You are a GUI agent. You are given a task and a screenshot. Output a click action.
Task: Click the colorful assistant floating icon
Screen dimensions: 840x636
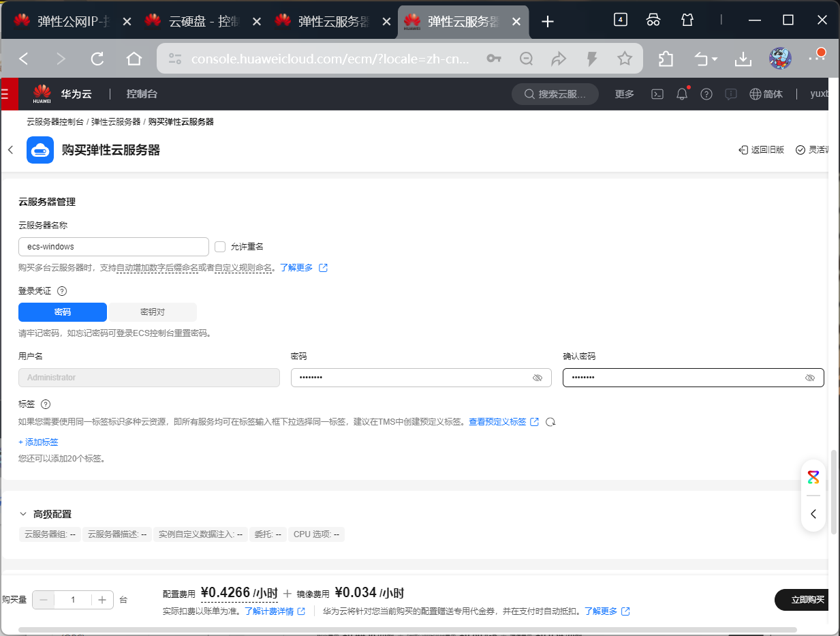813,477
